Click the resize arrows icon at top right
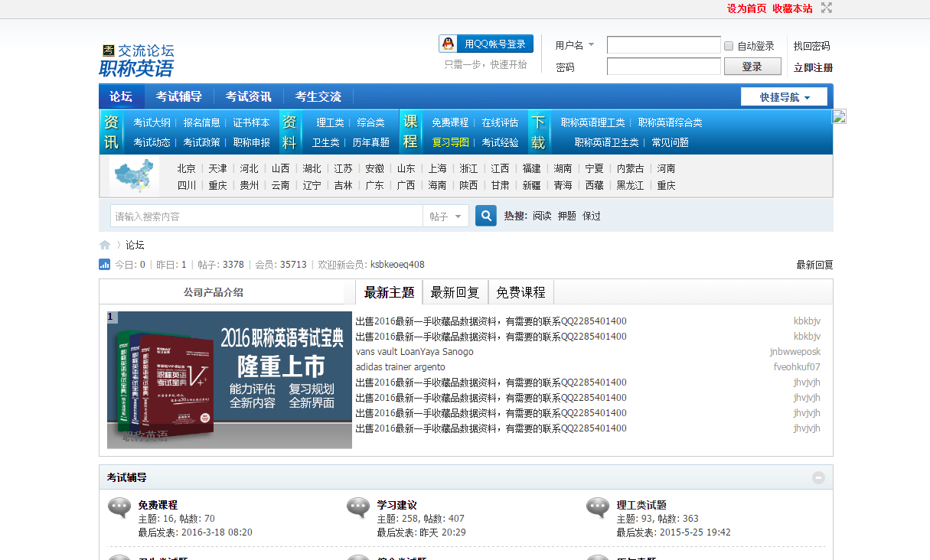Image resolution: width=930 pixels, height=560 pixels. (x=827, y=8)
